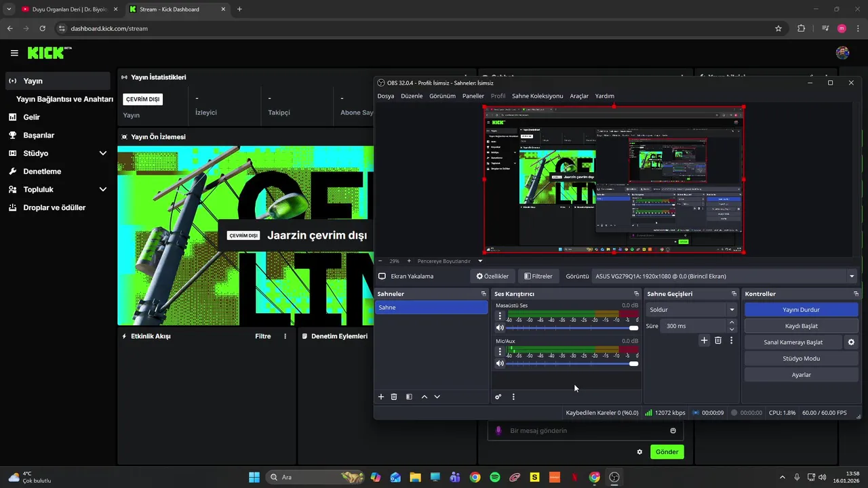Increase transition duration stepper
Screen dimensions: 868x488
point(732,323)
